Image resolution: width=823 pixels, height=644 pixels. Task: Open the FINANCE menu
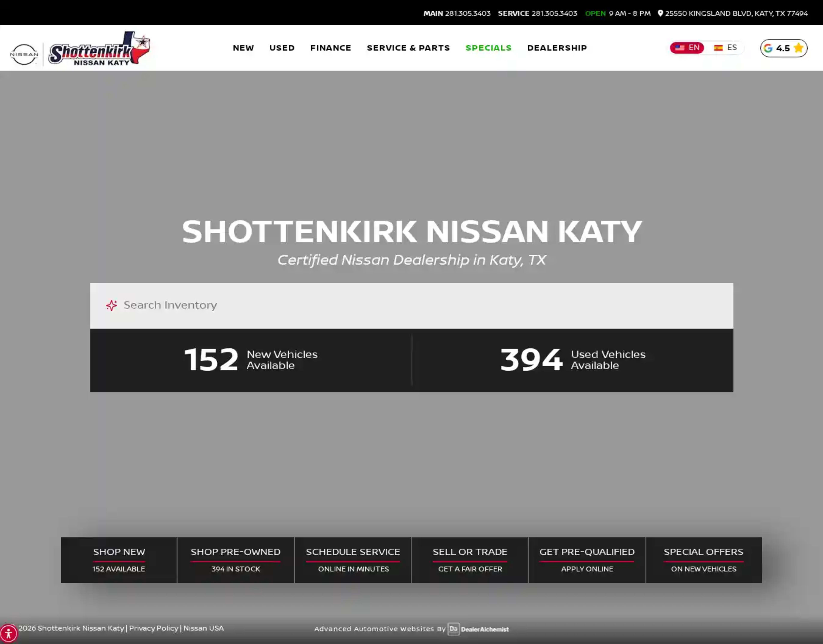(331, 48)
